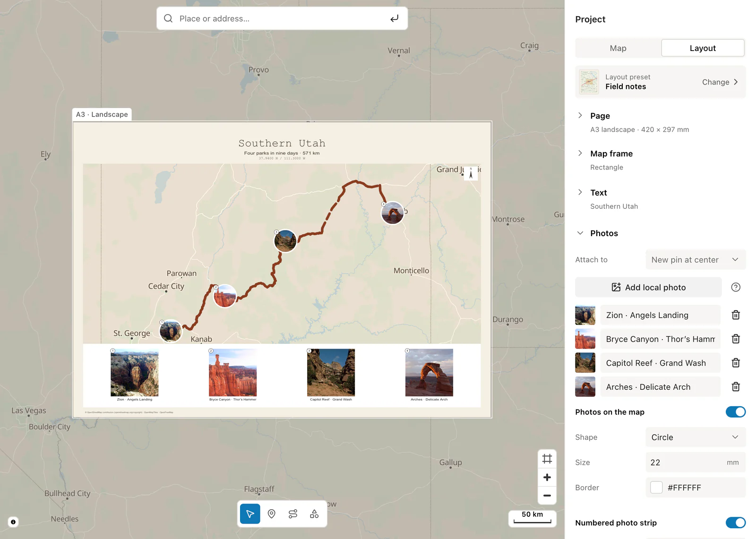
Task: Disable the Numbered photo strip switch
Action: pos(736,522)
